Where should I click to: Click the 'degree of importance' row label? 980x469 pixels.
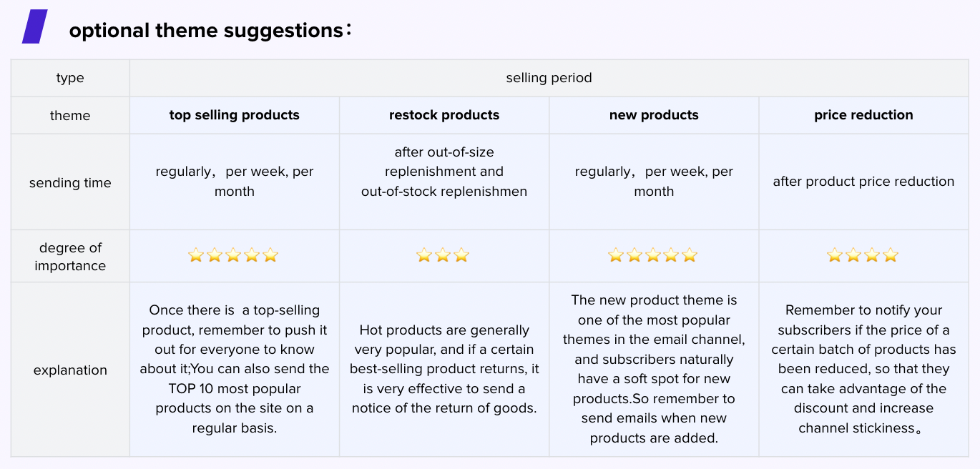coord(70,256)
